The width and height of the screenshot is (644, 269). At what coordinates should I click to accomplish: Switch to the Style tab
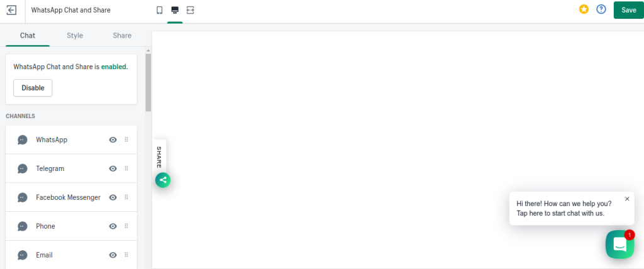75,35
